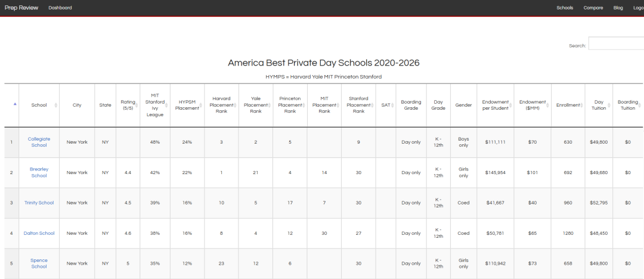Select Trinity's $52,795 day tuition
This screenshot has height=279, width=644.
click(599, 203)
